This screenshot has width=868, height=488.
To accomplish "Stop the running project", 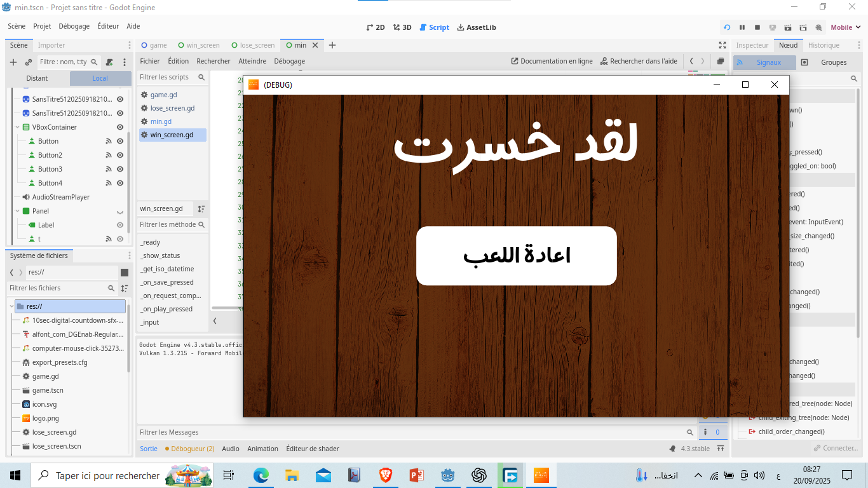I will point(757,27).
